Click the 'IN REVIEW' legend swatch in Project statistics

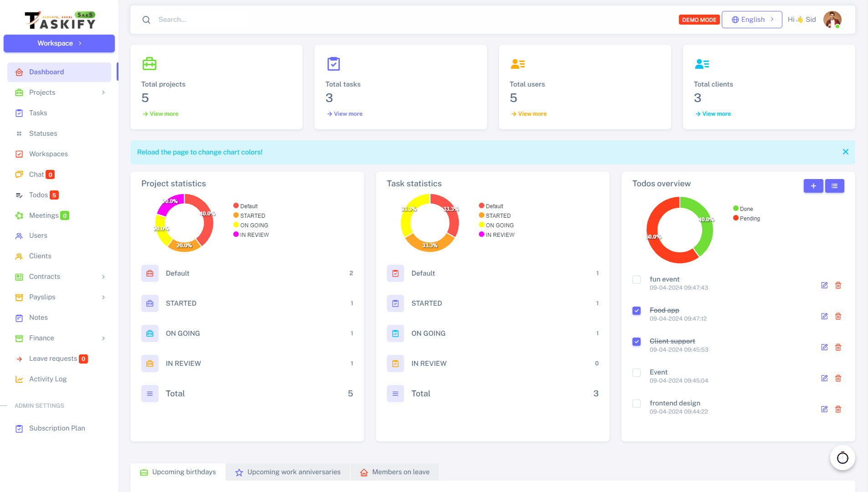click(236, 235)
